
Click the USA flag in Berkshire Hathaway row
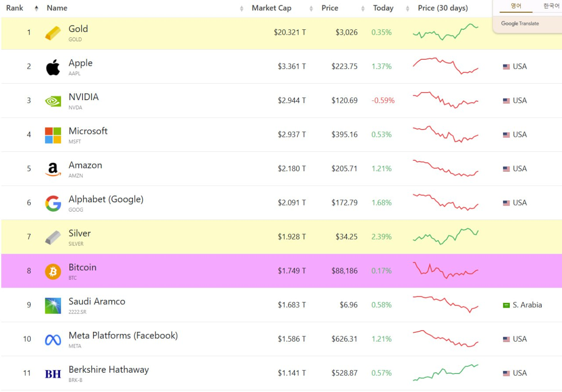click(506, 373)
